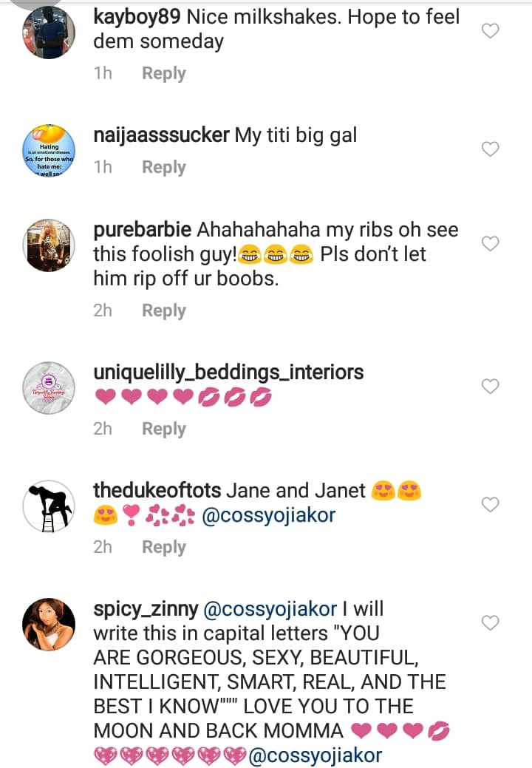Like naijaasssucker's comment with the heart
532x768 pixels.
click(x=491, y=149)
